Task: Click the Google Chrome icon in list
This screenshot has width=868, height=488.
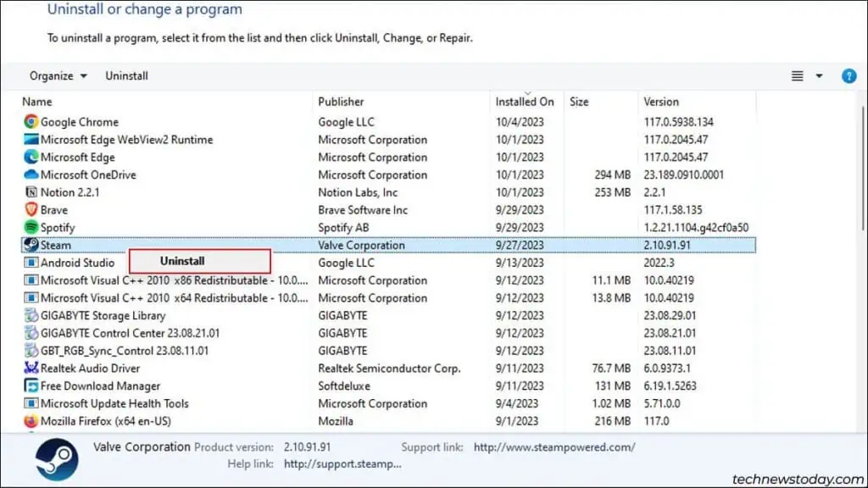Action: click(x=31, y=121)
